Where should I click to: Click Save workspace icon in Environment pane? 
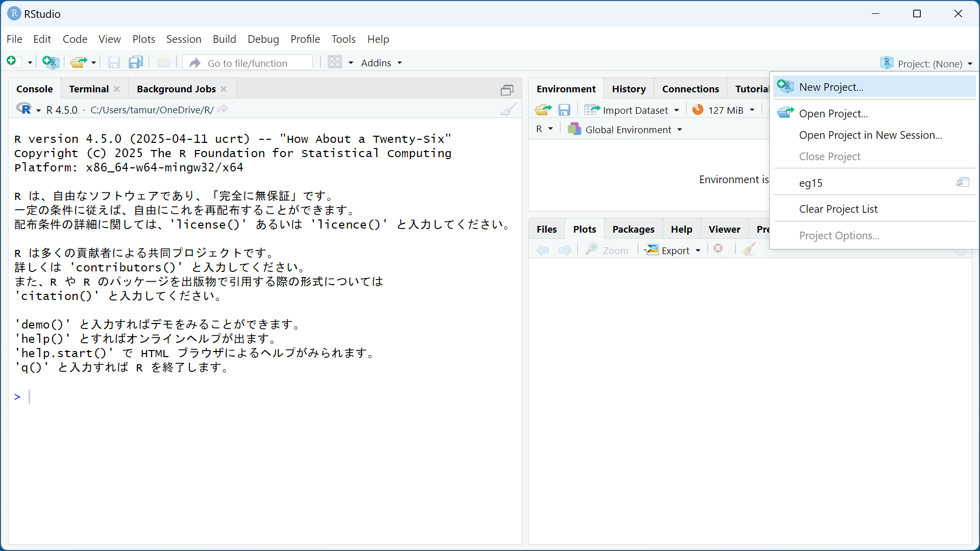pyautogui.click(x=564, y=110)
